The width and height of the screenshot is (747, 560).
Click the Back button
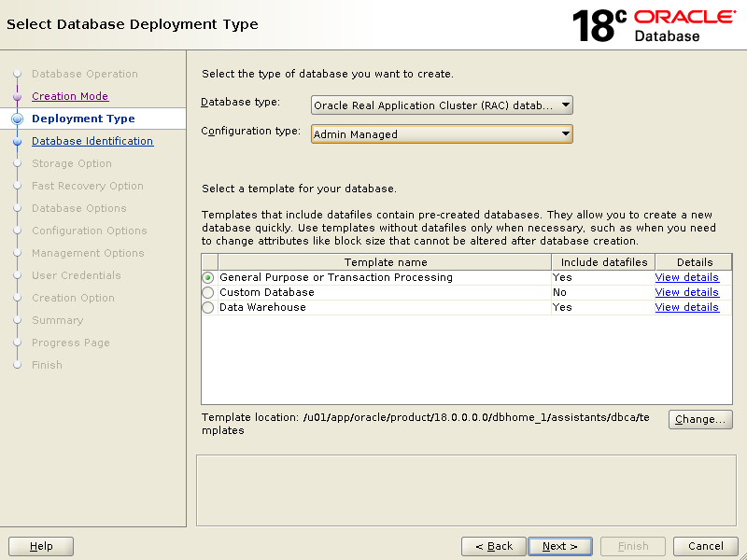click(x=494, y=546)
